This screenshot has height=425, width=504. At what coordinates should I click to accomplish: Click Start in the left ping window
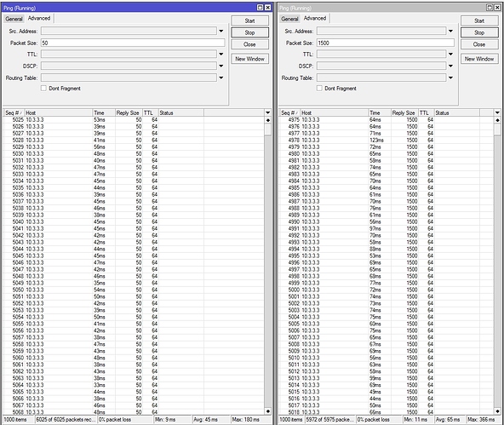pyautogui.click(x=249, y=21)
